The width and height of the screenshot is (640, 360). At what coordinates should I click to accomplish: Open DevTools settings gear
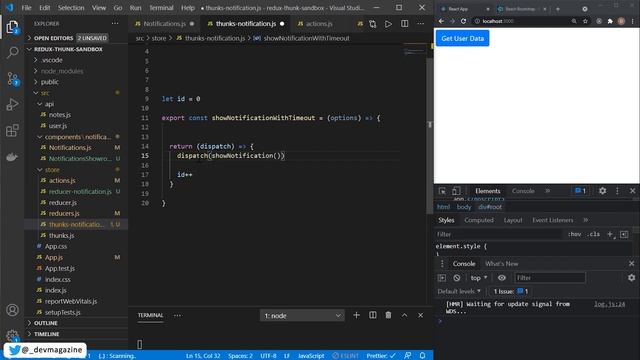point(602,191)
